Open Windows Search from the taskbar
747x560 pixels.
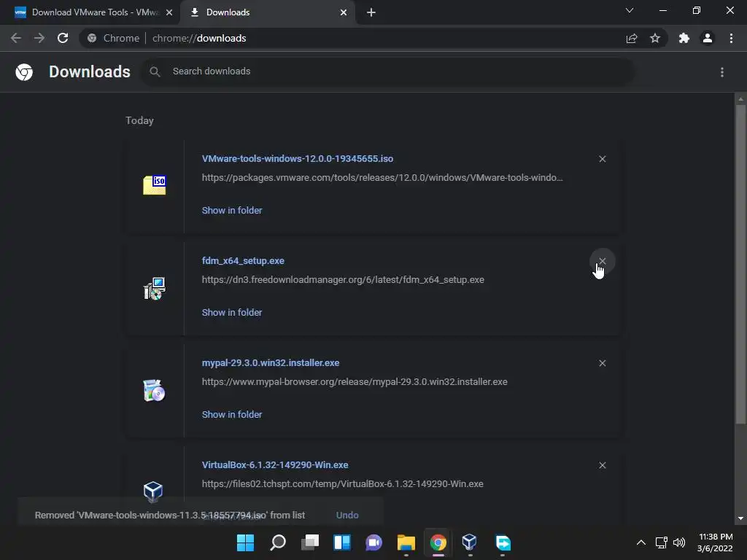278,542
